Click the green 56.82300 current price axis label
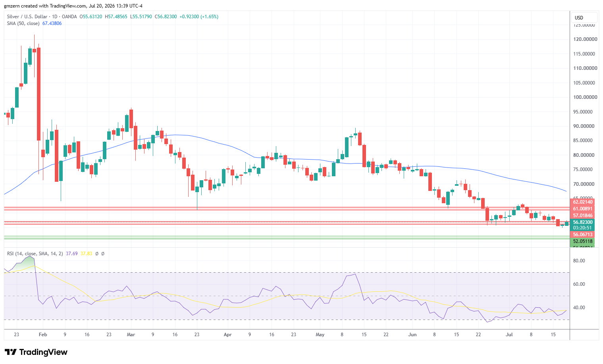 point(582,222)
